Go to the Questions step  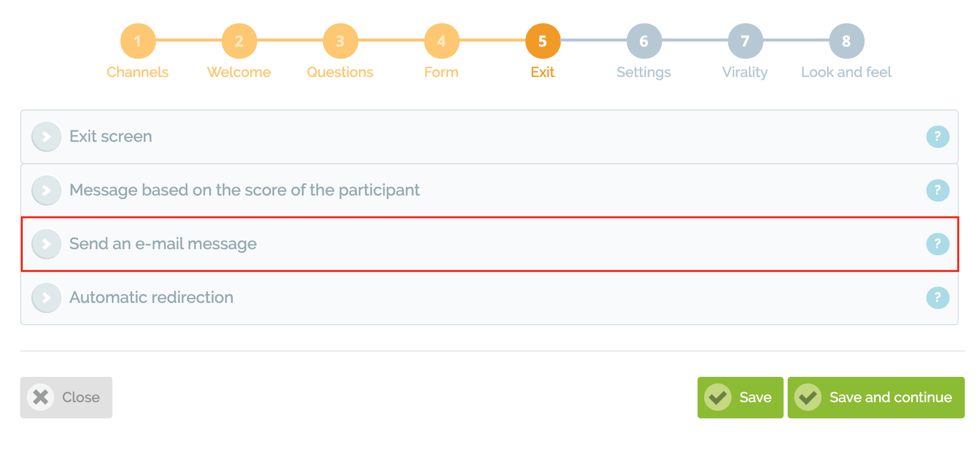(340, 41)
